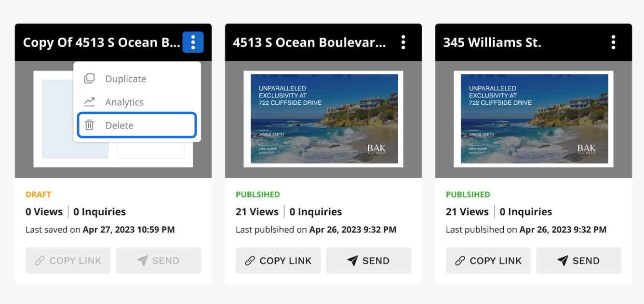Click the disabled COPY LINK button on the draft card
The width and height of the screenshot is (644, 304).
(x=68, y=261)
